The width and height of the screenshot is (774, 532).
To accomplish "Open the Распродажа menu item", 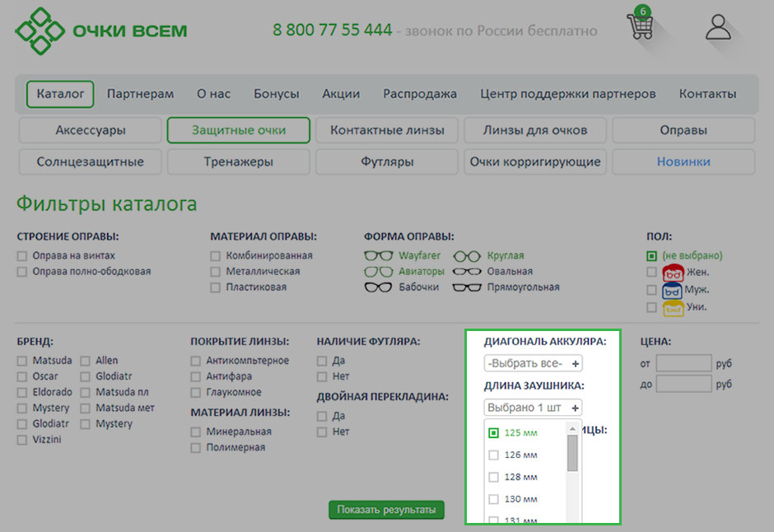I will click(419, 94).
